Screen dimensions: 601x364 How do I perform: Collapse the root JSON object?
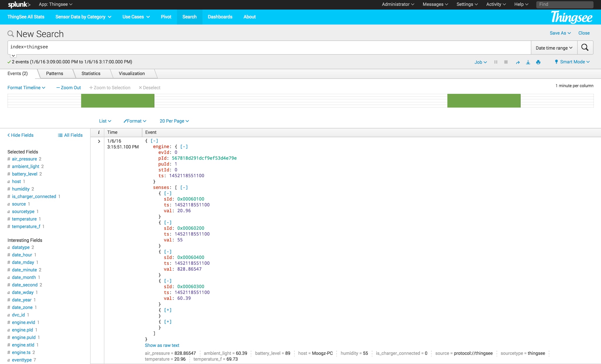point(154,141)
